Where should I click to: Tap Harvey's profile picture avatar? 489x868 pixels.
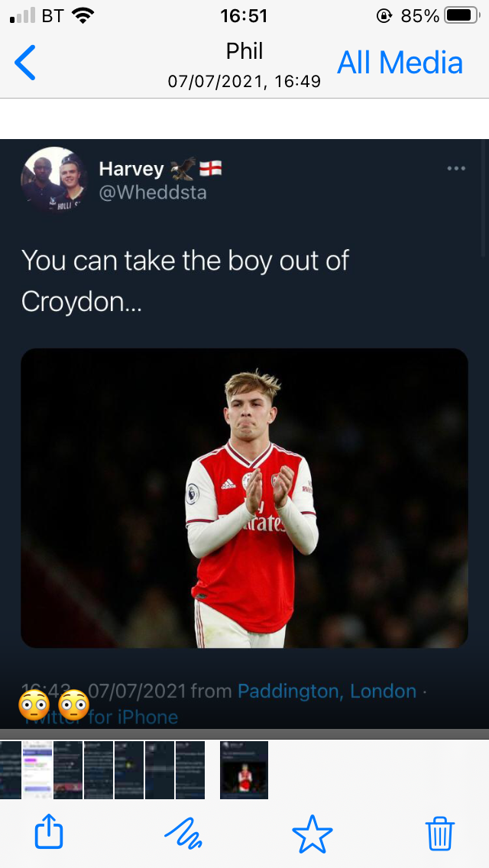(53, 179)
